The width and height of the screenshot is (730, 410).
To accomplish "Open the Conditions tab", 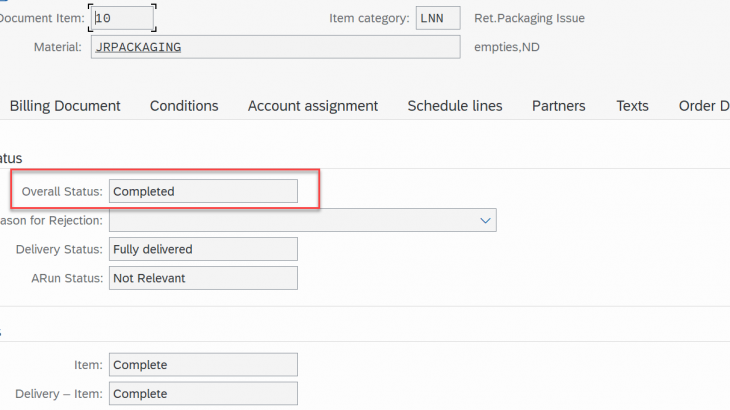I will (x=184, y=106).
